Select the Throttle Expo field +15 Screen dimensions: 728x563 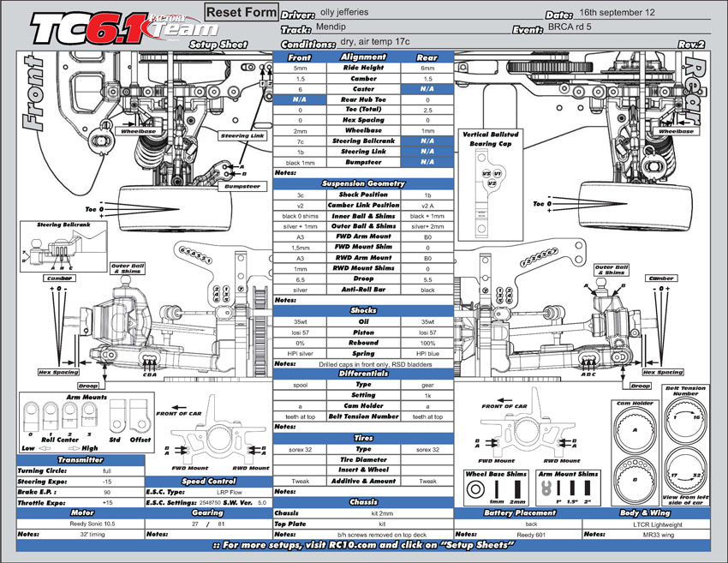[107, 503]
